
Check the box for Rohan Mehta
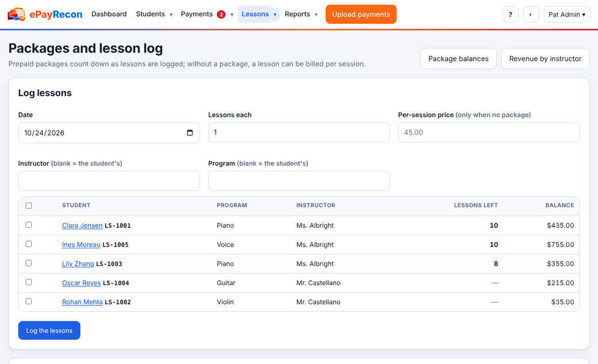(29, 301)
